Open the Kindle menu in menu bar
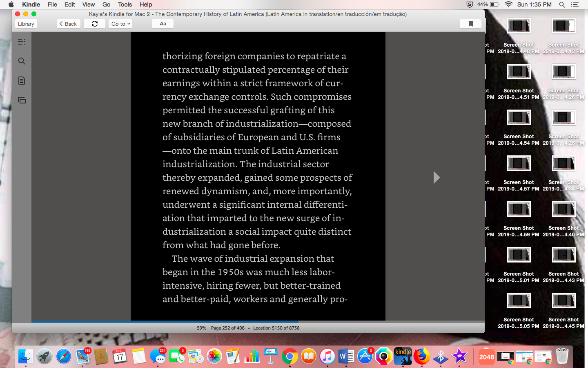Viewport: 588px width, 368px height. tap(31, 4)
